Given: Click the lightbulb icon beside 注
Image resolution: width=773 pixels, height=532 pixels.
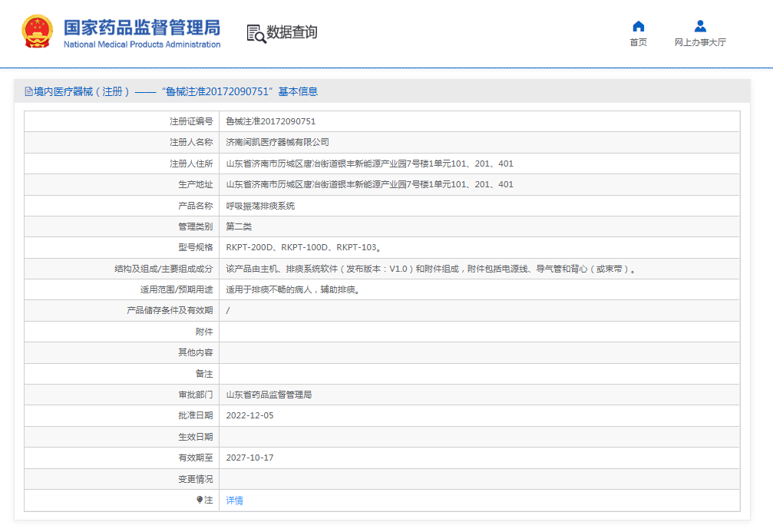Looking at the screenshot, I should (x=200, y=500).
